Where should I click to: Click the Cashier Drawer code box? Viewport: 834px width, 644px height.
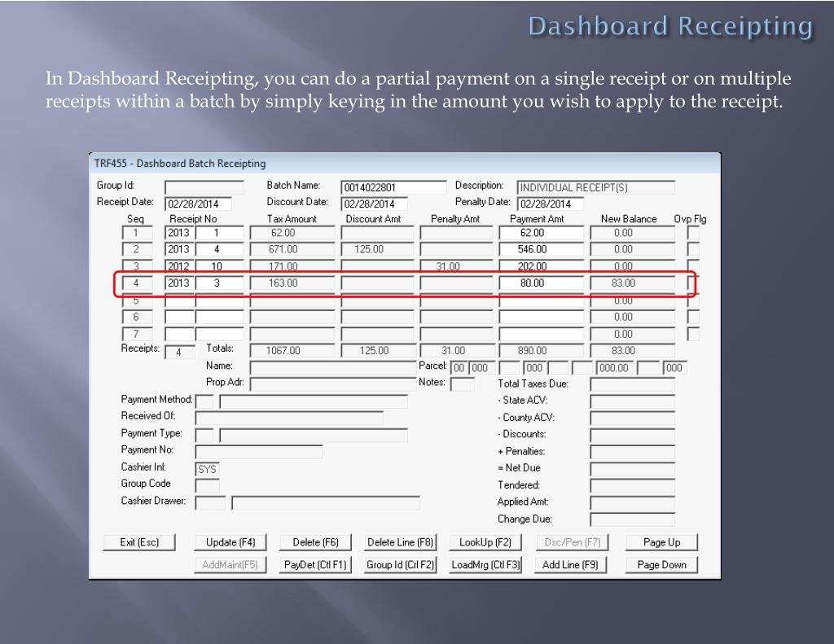[x=210, y=502]
